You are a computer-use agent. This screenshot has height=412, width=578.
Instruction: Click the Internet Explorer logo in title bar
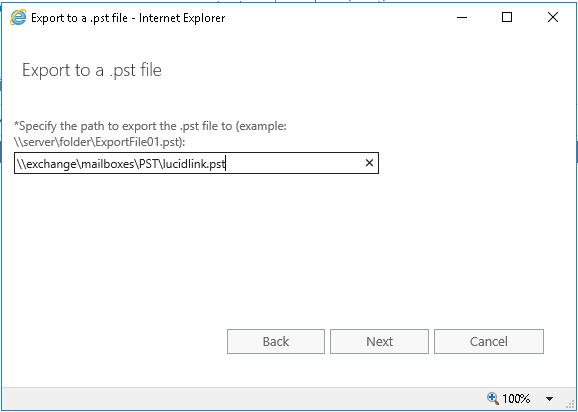pyautogui.click(x=18, y=18)
